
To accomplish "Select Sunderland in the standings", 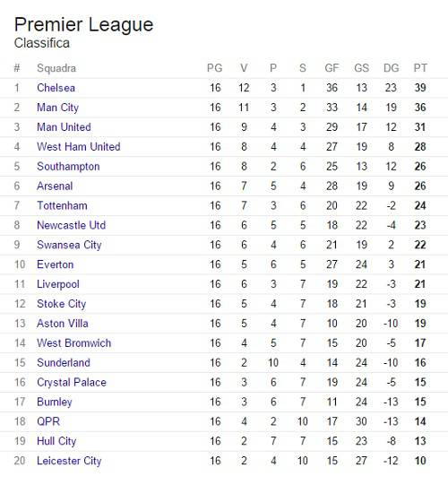I will coord(64,363).
